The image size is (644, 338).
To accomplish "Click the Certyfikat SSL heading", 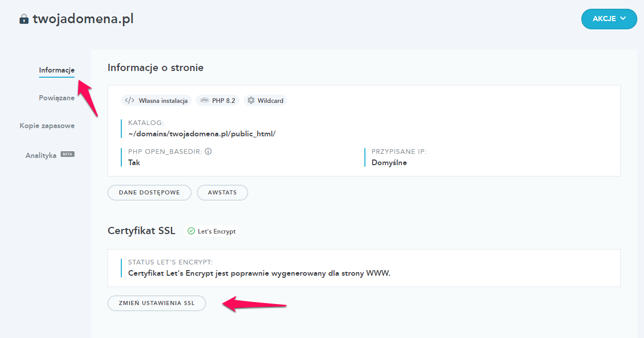I will [x=141, y=230].
